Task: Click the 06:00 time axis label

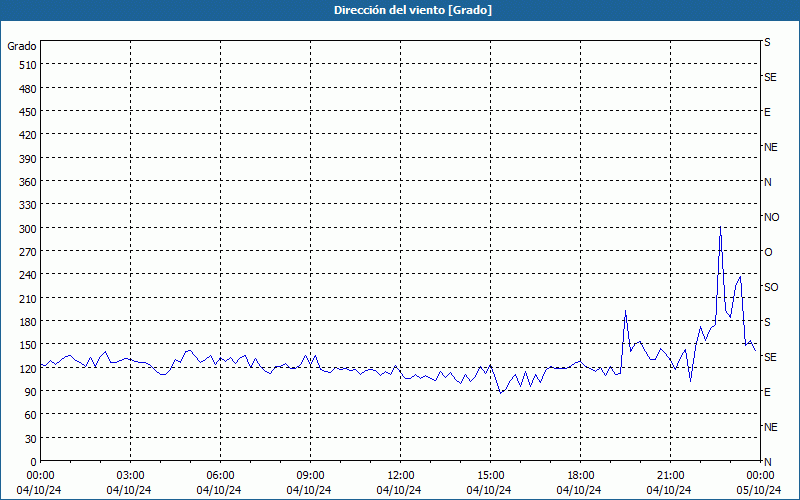Action: pos(220,476)
